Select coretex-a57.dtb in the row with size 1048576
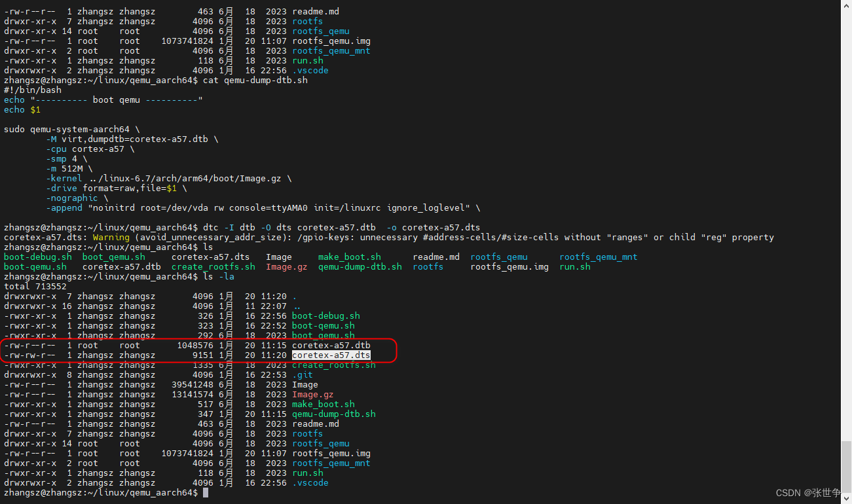The width and height of the screenshot is (852, 504). point(331,345)
